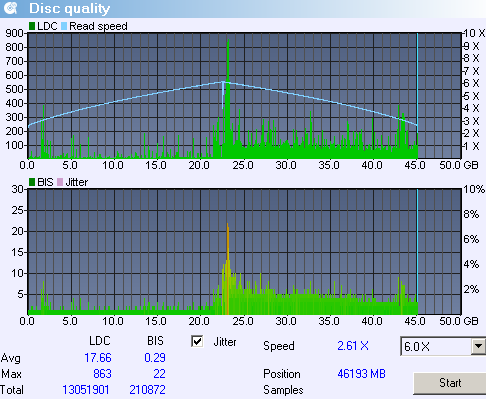This screenshot has height=399, width=486.
Task: Click the vertical cyan position marker in the BIS graph
Action: [x=417, y=252]
